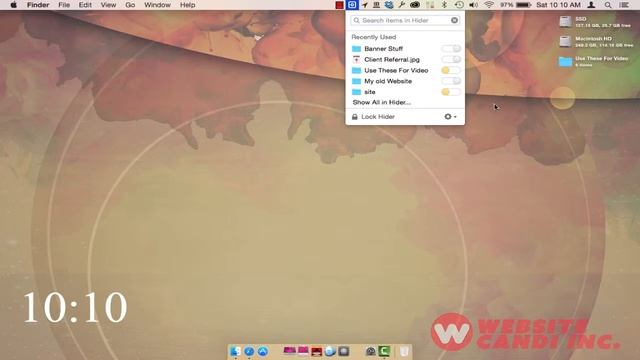Open the Go menu

[130, 5]
